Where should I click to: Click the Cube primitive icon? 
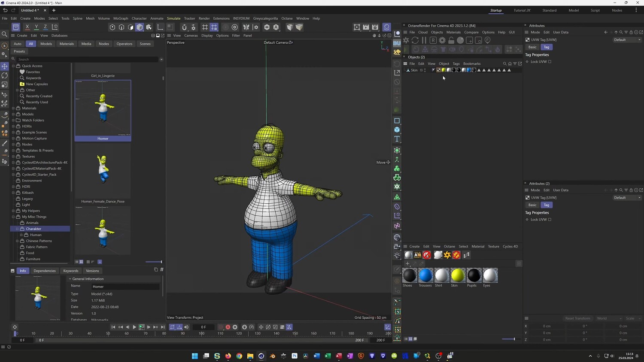point(397,130)
